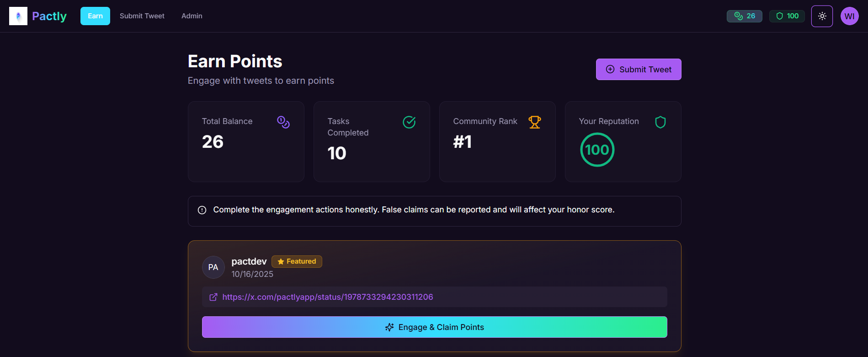Switch to the Earn tab
Viewport: 868px width, 357px height.
tap(95, 16)
